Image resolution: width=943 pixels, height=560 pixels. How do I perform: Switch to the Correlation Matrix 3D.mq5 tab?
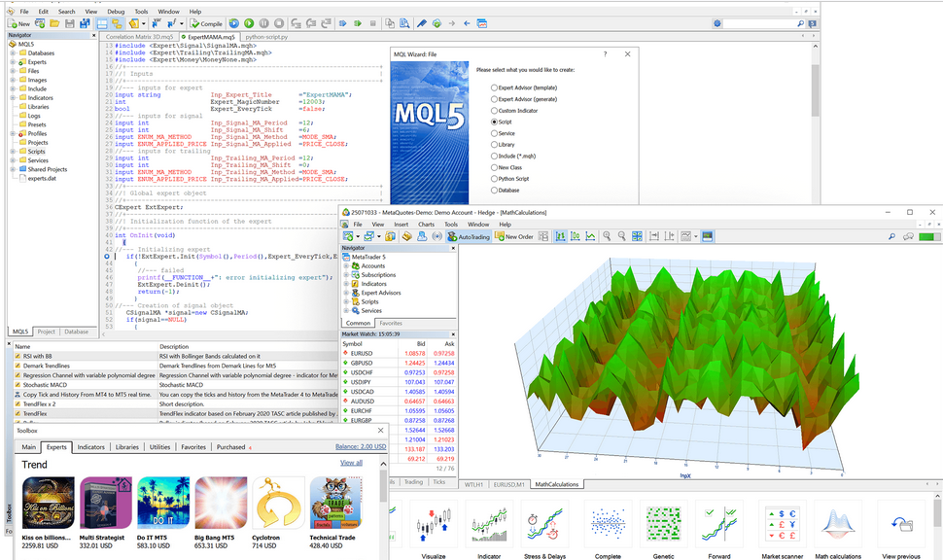pyautogui.click(x=139, y=37)
